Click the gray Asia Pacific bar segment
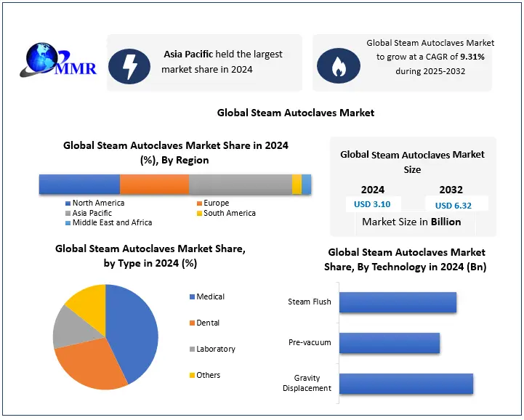 [x=240, y=185]
